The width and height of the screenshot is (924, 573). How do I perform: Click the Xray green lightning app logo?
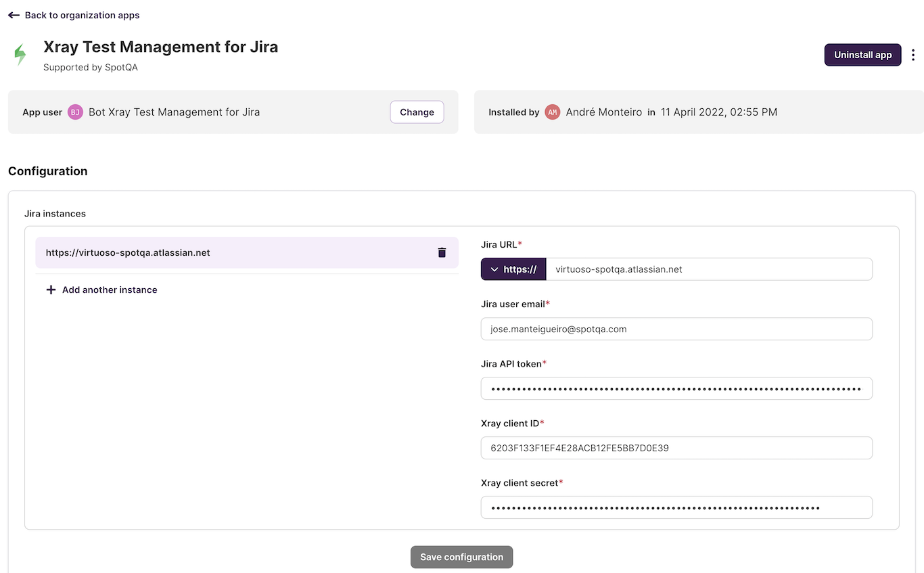20,55
